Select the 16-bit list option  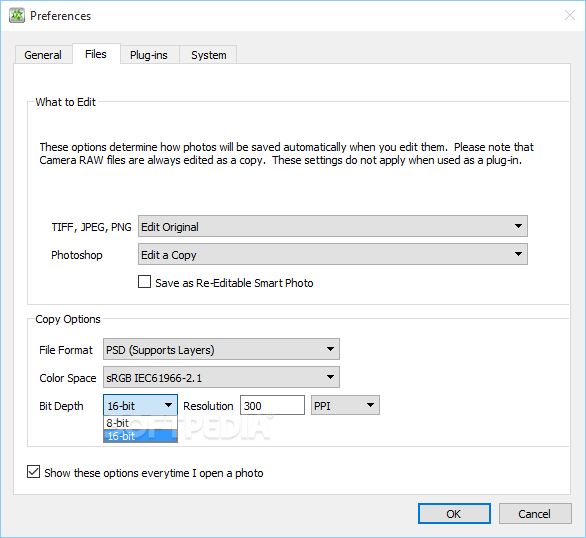coord(140,436)
